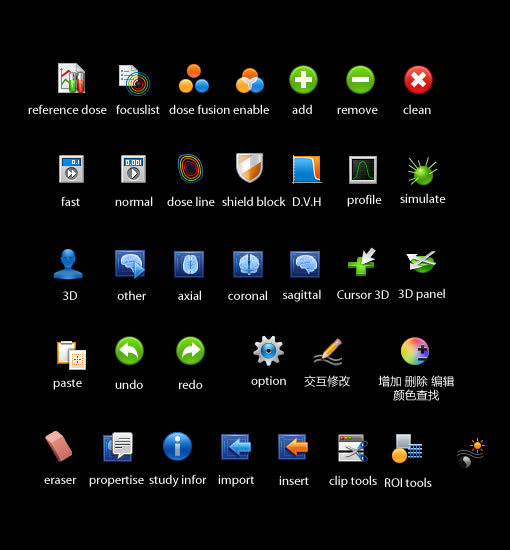The image size is (510, 550).
Task: Switch to the axial brain view
Action: pos(189,264)
